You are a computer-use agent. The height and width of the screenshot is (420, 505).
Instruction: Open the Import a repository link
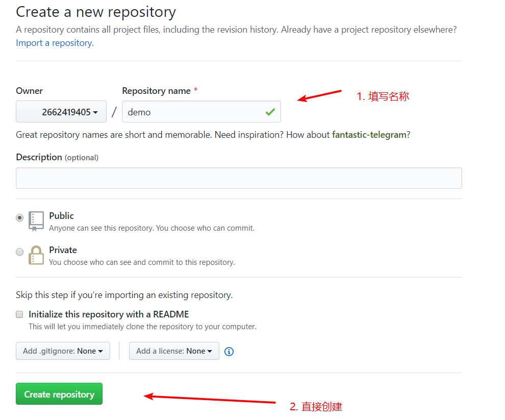point(55,43)
